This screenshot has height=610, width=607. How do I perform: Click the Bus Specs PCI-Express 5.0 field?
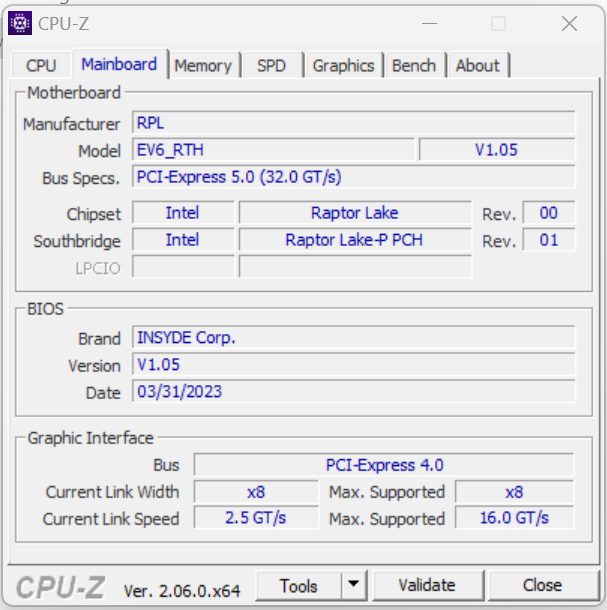tap(354, 177)
